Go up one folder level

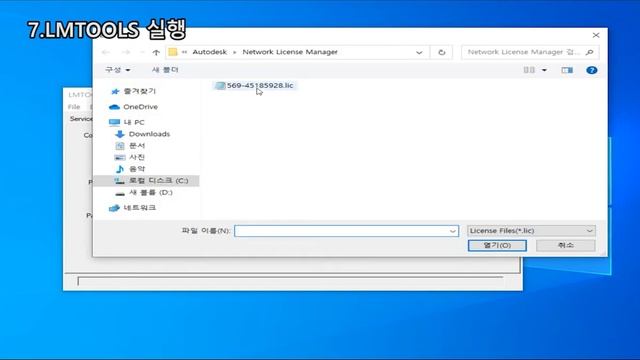(156, 52)
